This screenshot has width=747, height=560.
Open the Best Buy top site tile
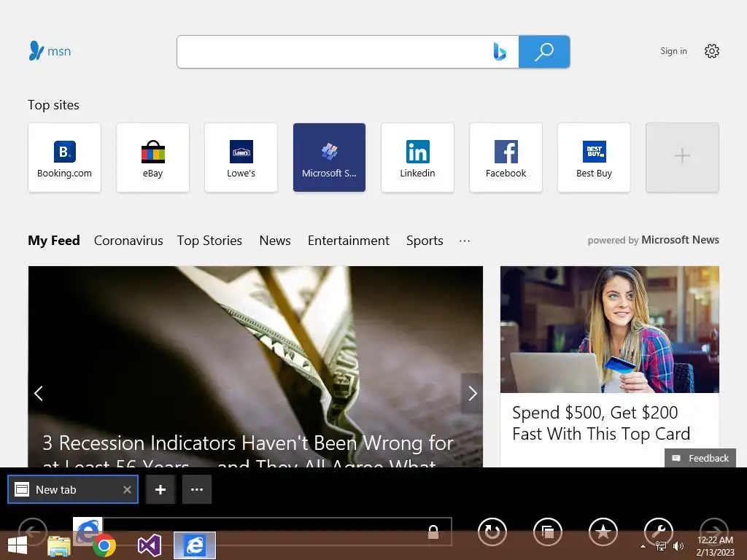[594, 157]
